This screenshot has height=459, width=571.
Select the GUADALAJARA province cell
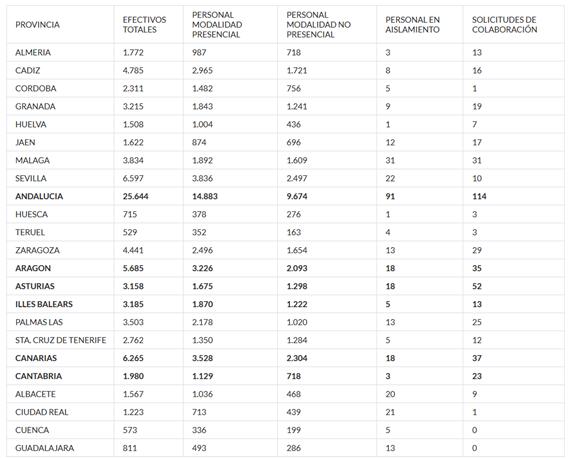point(44,448)
